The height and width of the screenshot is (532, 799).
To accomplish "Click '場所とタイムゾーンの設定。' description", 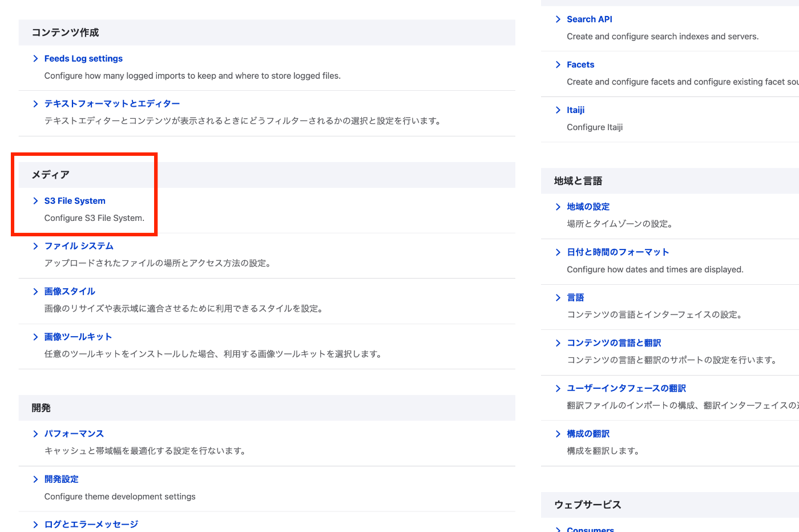I will [x=620, y=224].
